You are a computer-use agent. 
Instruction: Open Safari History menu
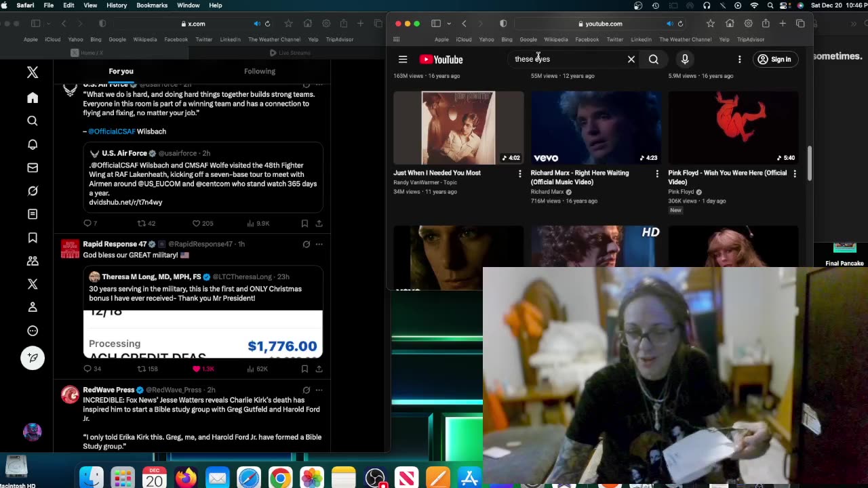click(117, 5)
